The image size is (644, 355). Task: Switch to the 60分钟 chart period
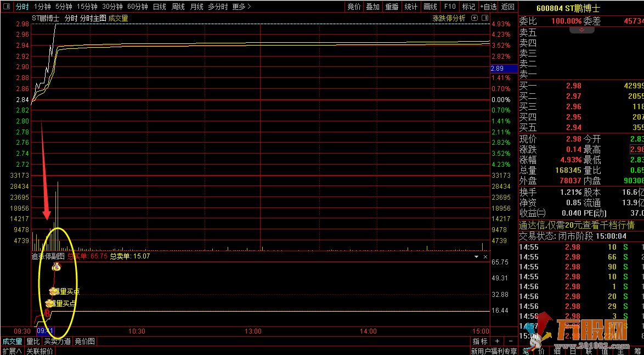point(138,7)
